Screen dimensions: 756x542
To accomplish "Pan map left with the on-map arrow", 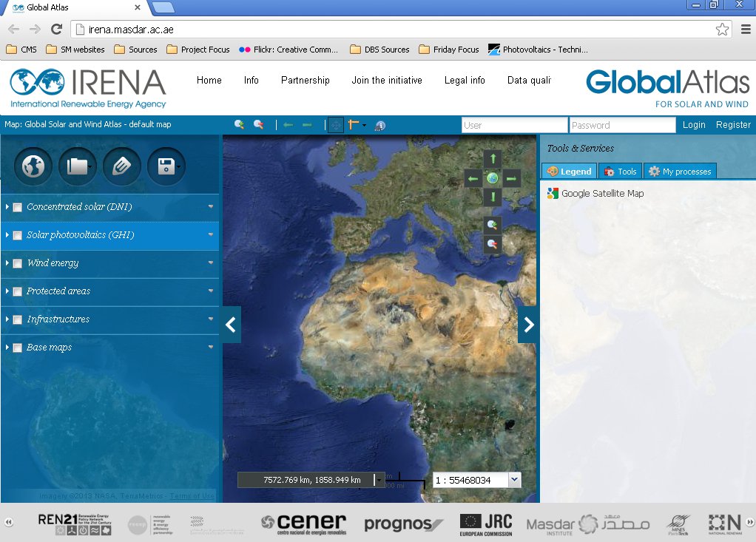I will 473,178.
